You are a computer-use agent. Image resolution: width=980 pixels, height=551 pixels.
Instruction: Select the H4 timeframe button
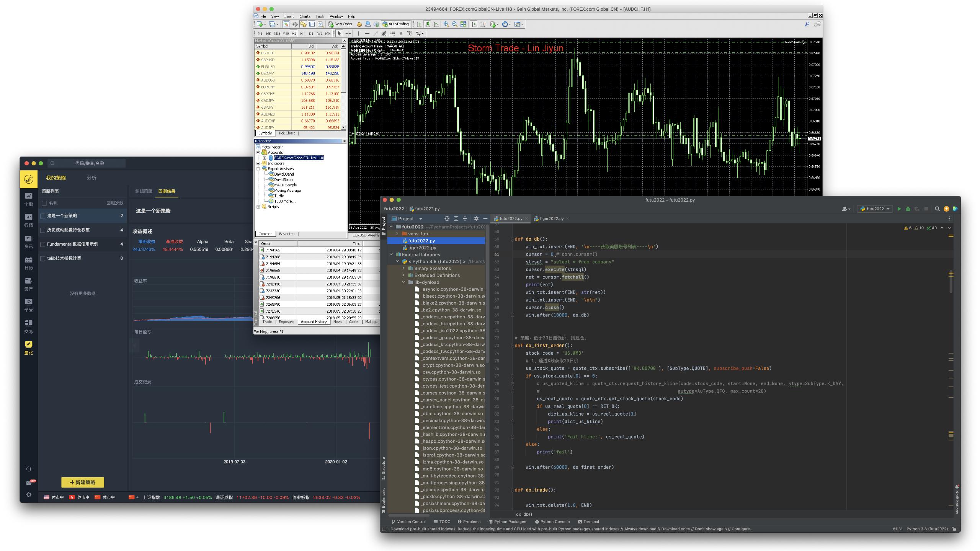(302, 34)
